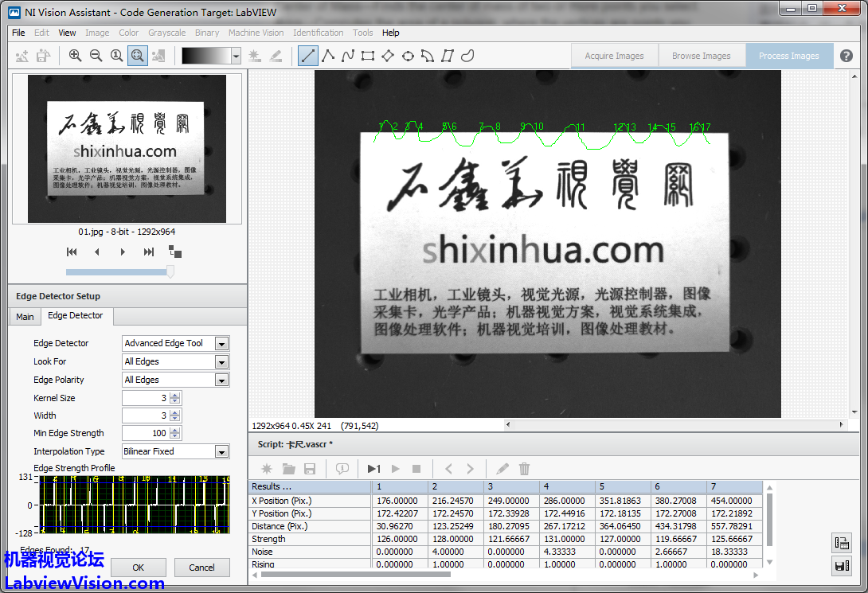Pick the Freehand Region ROI tool
The width and height of the screenshot is (868, 593).
[468, 56]
